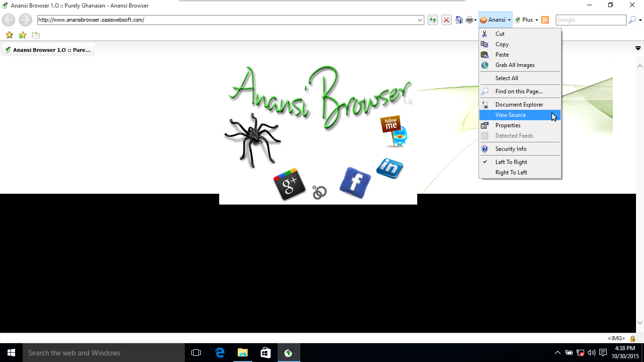
Task: Choose Grab All Images menu item
Action: tap(515, 65)
